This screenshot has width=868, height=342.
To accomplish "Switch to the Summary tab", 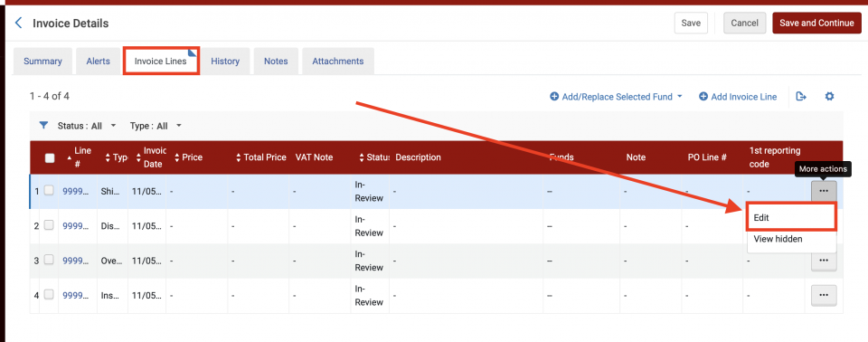I will click(42, 62).
